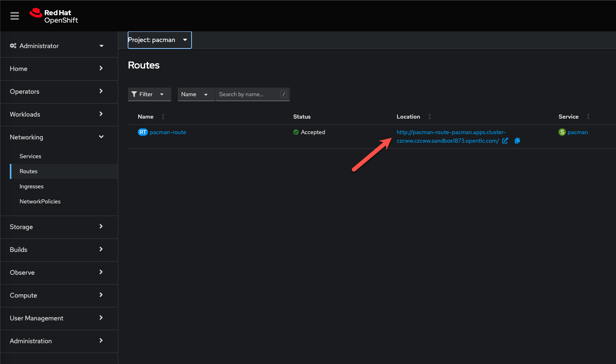Screen dimensions: 616x364
Task: Click the Red Hat OpenShift logo
Action: [53, 16]
